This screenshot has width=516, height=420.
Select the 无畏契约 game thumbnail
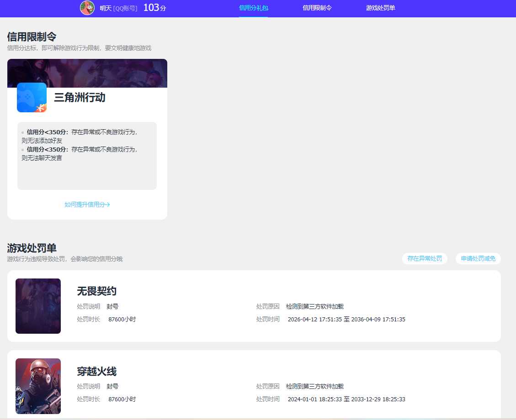coord(38,306)
